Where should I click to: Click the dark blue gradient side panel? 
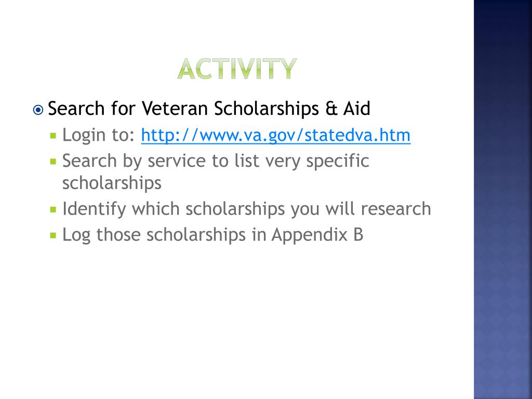coord(503,199)
